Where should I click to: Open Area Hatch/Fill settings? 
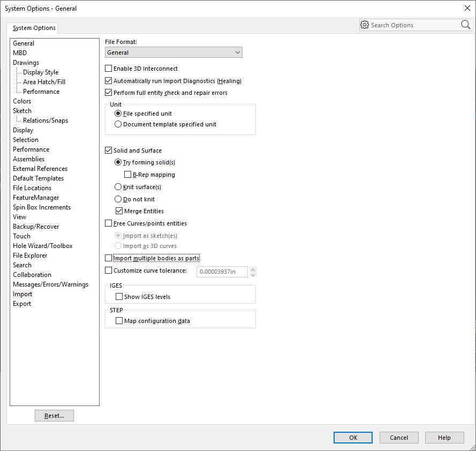tap(44, 82)
